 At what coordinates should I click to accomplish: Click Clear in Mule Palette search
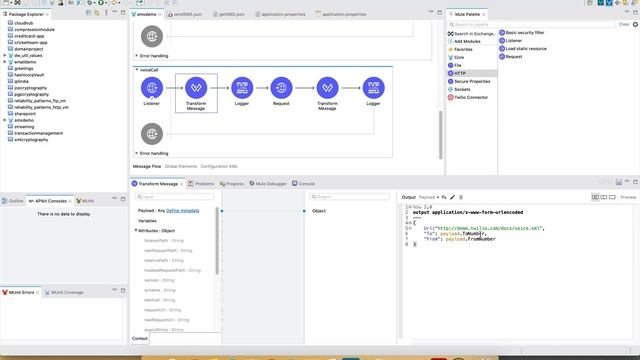tap(624, 25)
